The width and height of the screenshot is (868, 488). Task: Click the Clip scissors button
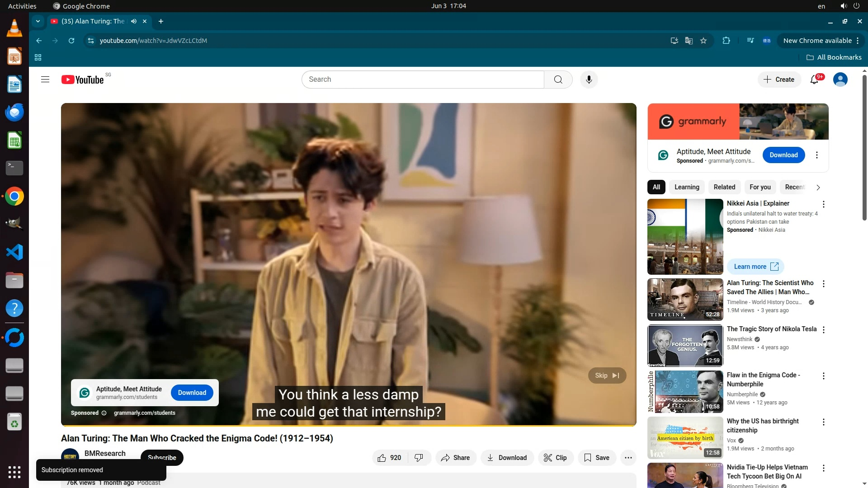[x=555, y=458]
